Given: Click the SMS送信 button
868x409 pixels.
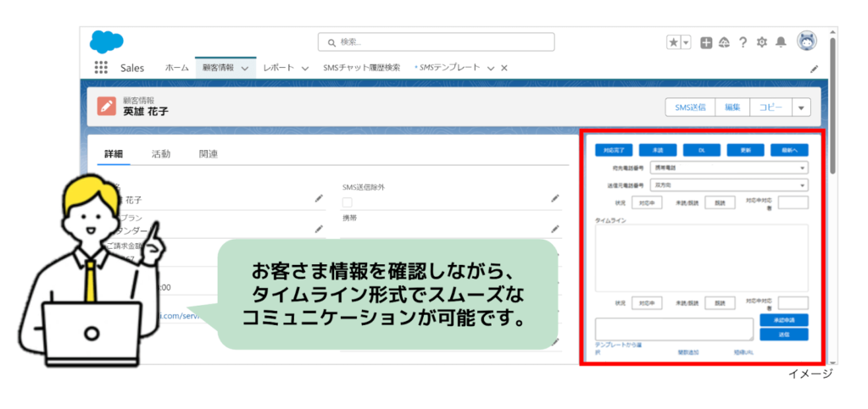Looking at the screenshot, I should point(690,108).
